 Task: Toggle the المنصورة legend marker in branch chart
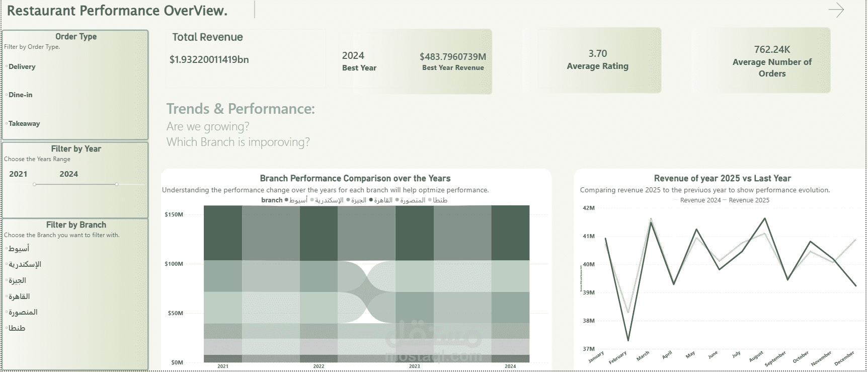[x=396, y=200]
